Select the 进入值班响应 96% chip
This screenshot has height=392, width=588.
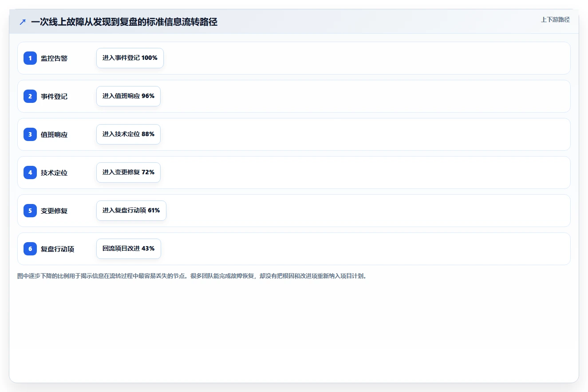point(128,96)
